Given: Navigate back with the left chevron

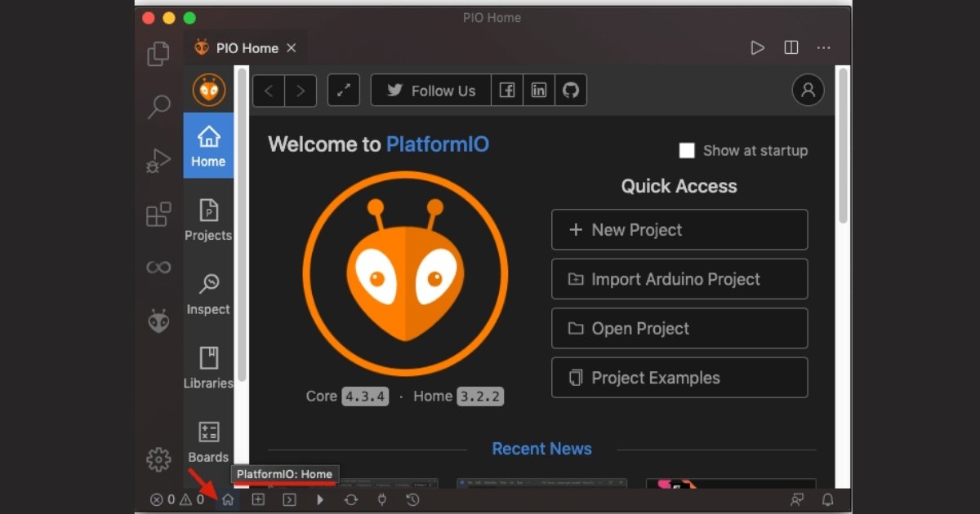Looking at the screenshot, I should coord(269,91).
